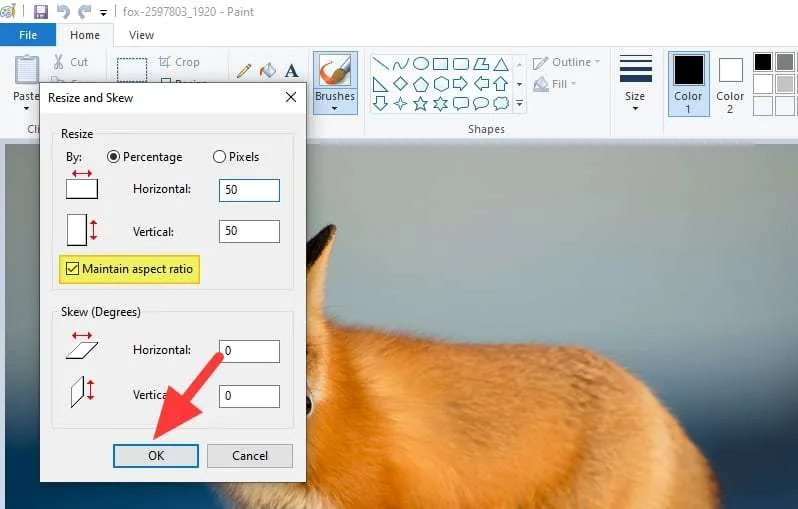Pick the Four-point star shape
The width and height of the screenshot is (798, 509).
point(401,103)
